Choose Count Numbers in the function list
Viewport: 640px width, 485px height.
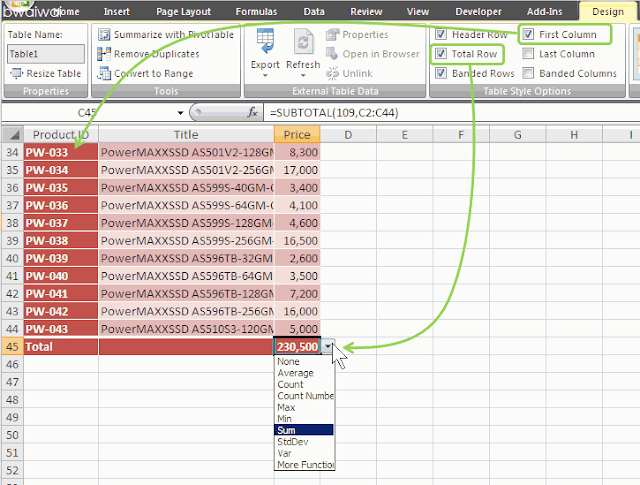tap(304, 396)
